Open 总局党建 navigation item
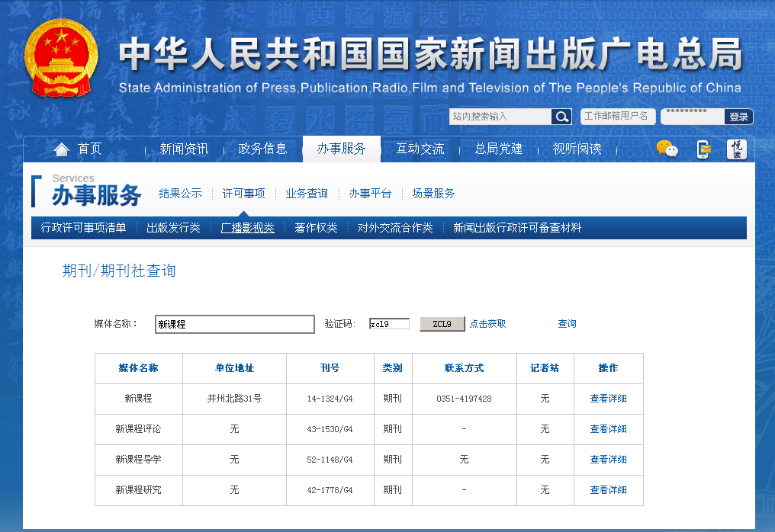The height and width of the screenshot is (532, 775). pos(499,149)
